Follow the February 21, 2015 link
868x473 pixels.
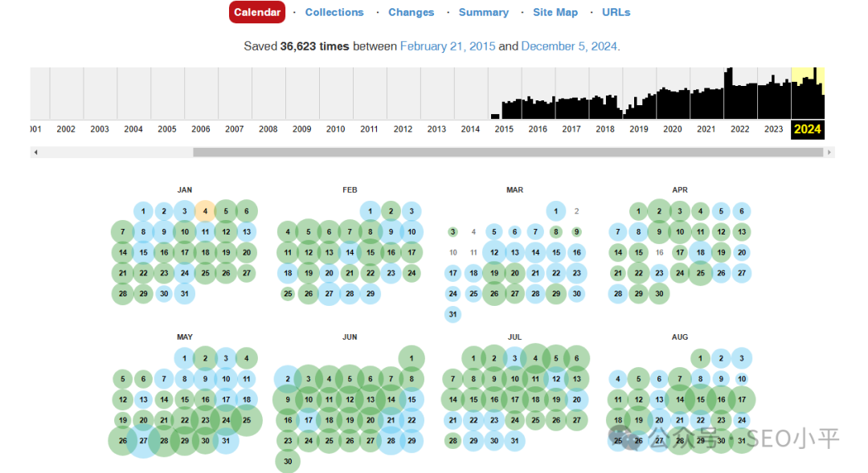tap(448, 46)
